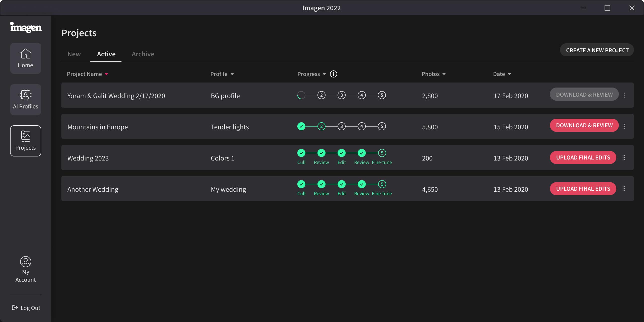The image size is (644, 322).
Task: Click Fine-tune step 5 for Wedding 2023
Action: [382, 153]
